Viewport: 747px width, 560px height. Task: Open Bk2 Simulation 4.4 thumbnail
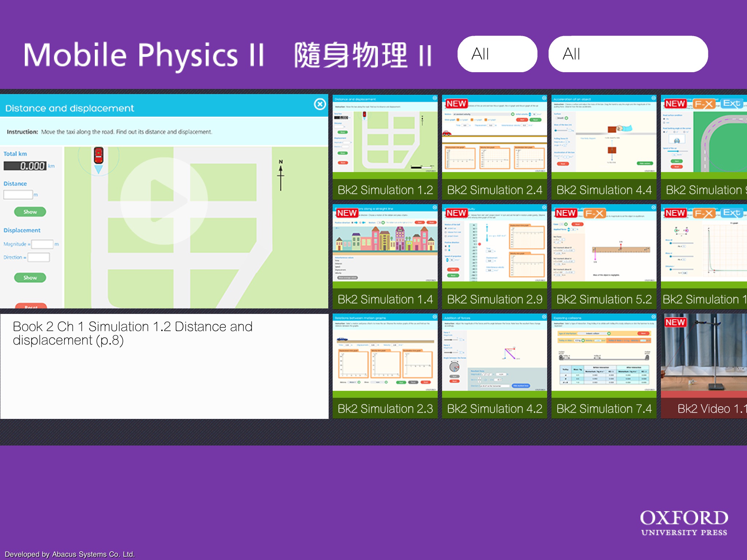(x=604, y=147)
